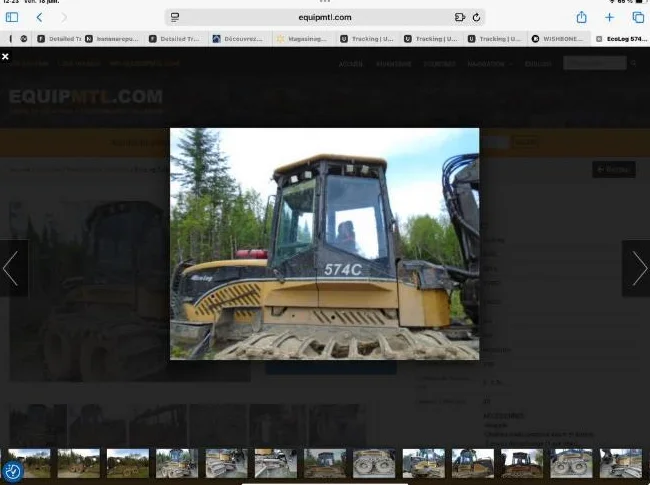Open the extensions icon in the address bar
Image resolution: width=650 pixels, height=485 pixels.
coord(460,17)
